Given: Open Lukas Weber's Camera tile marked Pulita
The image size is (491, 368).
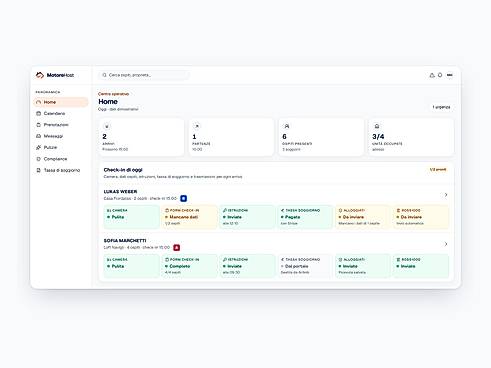Looking at the screenshot, I should click(132, 217).
